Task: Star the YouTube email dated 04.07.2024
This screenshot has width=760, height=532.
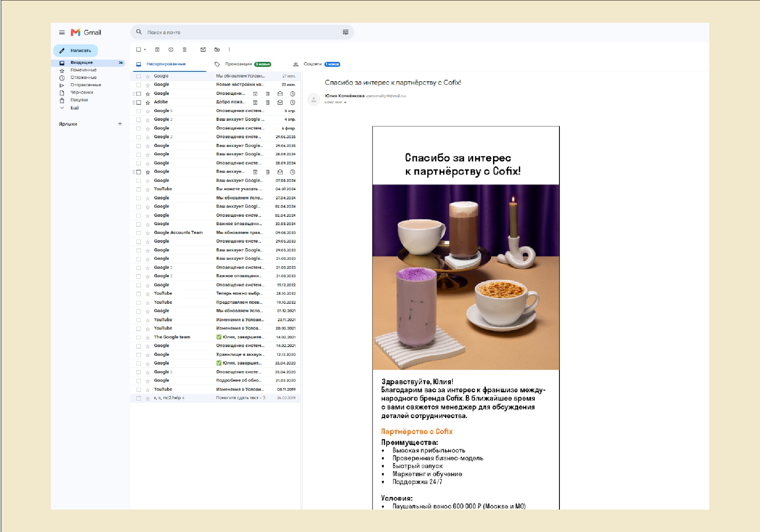Action: pos(148,189)
